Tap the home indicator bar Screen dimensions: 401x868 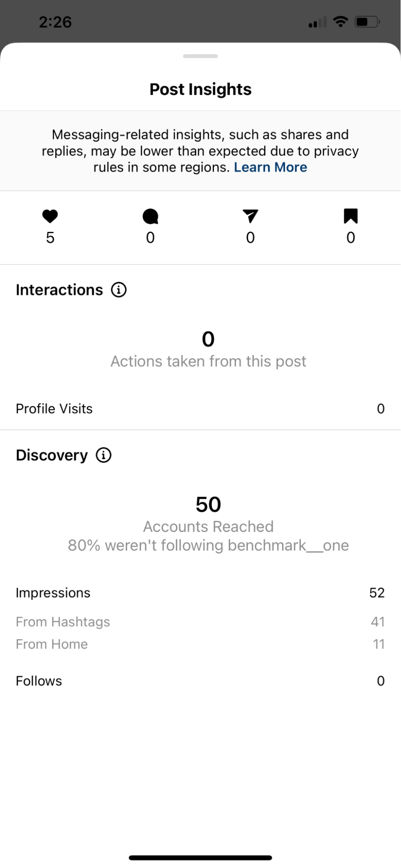(x=200, y=858)
